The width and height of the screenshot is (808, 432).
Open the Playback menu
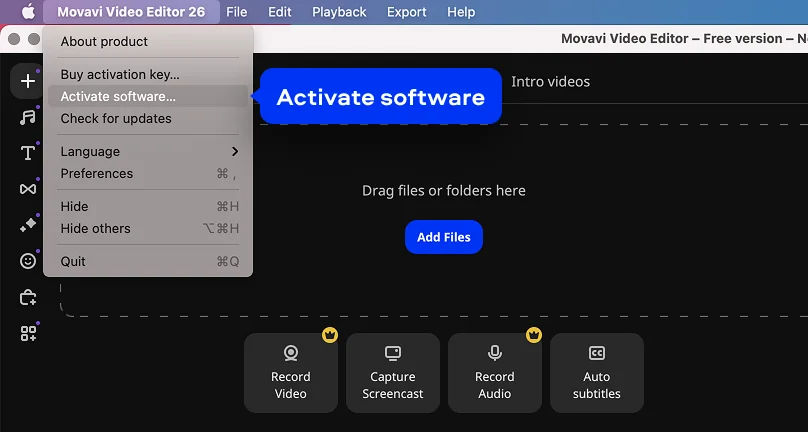[x=339, y=12]
